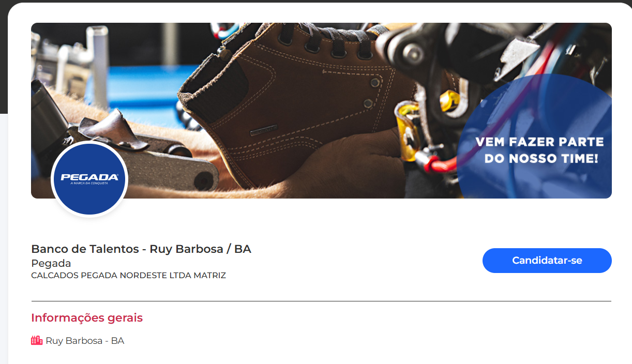Click the pink city building location icon

(x=37, y=341)
